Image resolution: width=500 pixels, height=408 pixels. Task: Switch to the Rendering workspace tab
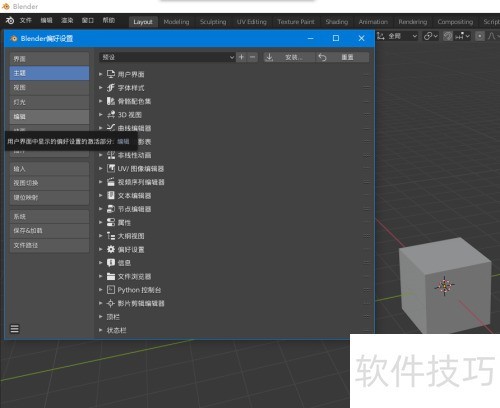[x=413, y=22]
